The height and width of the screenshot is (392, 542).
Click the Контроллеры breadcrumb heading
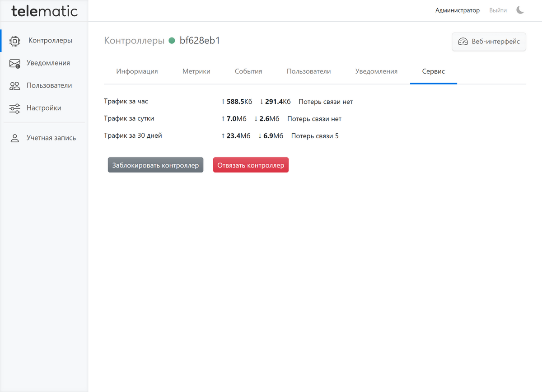tap(134, 41)
